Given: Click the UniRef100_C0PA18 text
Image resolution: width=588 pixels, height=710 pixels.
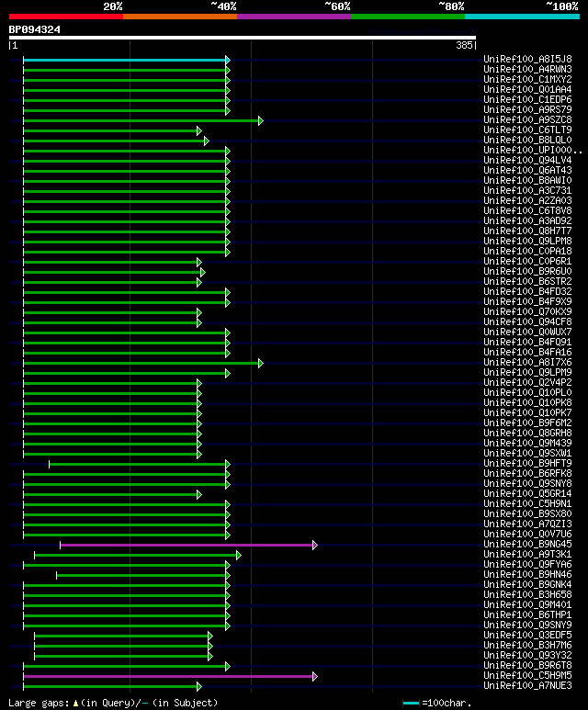Looking at the screenshot, I should pos(527,252).
